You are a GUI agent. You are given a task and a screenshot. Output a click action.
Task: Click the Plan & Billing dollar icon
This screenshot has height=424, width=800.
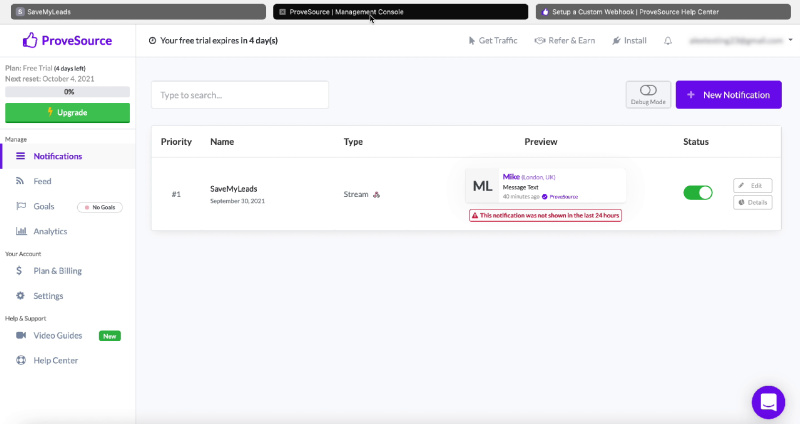19,271
